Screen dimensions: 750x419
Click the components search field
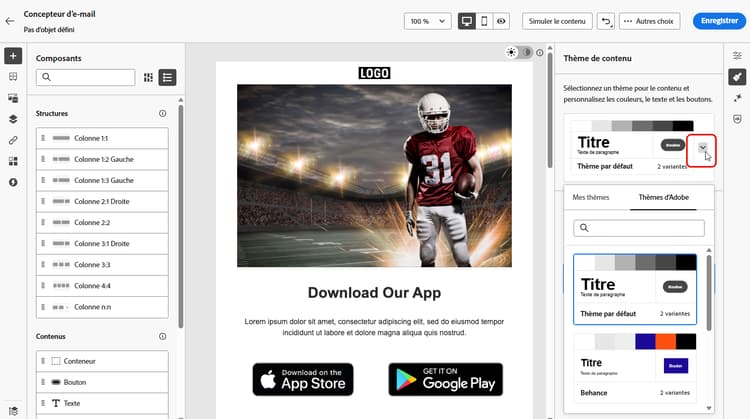(86, 77)
